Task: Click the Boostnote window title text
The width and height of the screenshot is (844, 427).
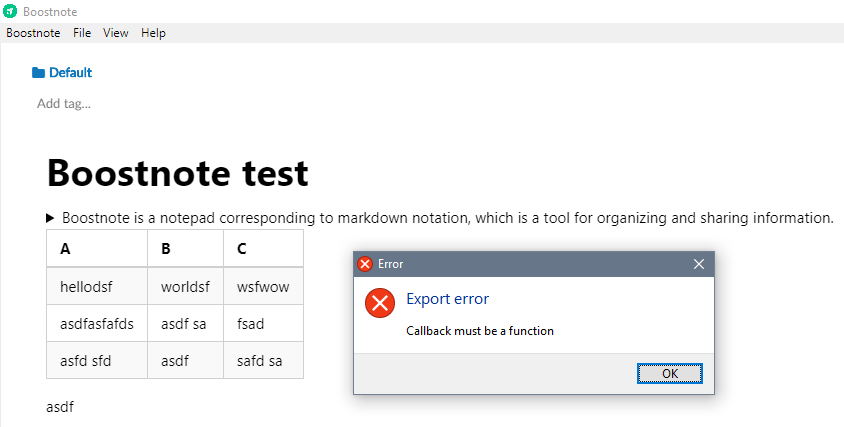Action: (50, 11)
